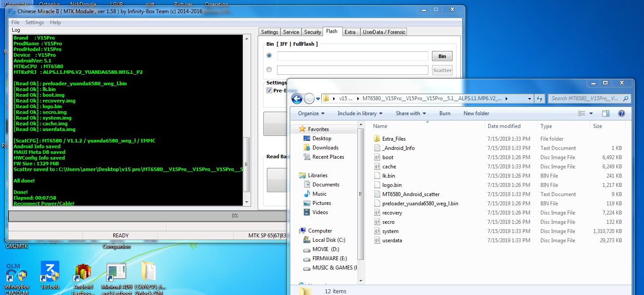Screen dimensions: 644x295
Task: Select the Extra_Files folder icon
Action: point(377,139)
